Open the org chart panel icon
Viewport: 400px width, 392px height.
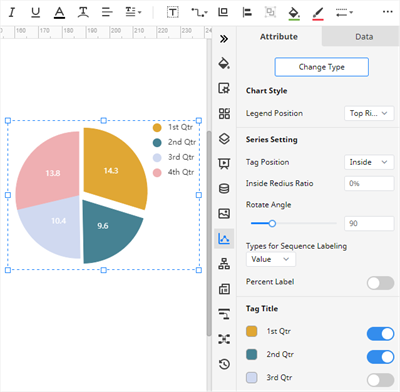tap(224, 264)
